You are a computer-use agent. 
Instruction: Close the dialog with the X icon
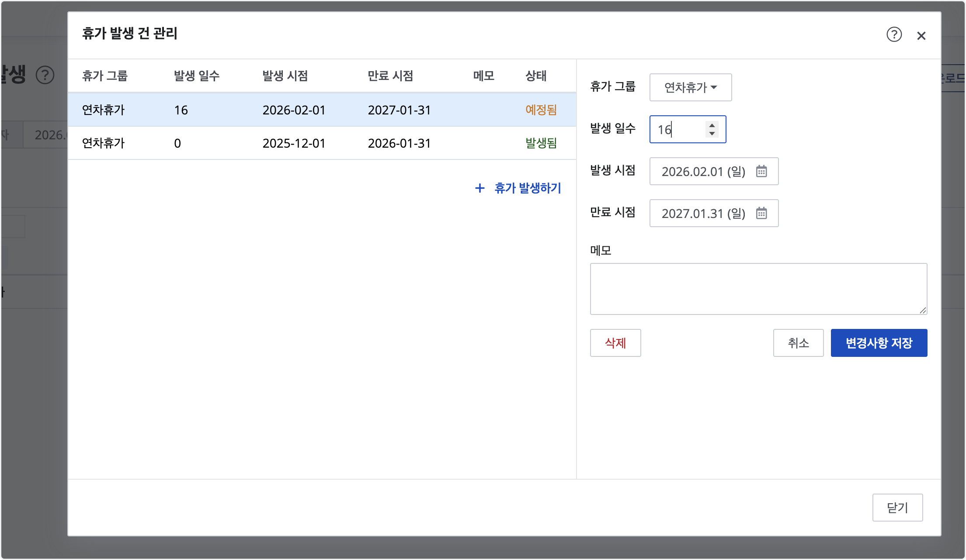tap(921, 36)
